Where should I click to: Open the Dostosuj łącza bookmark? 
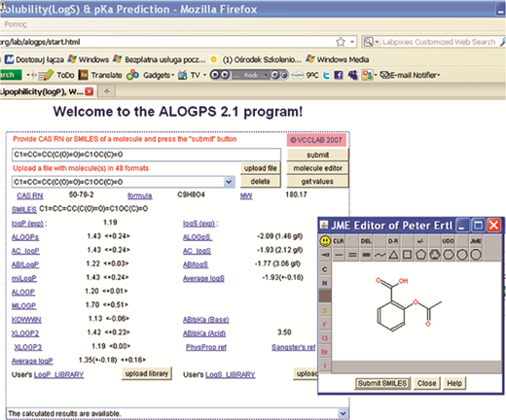click(x=34, y=59)
